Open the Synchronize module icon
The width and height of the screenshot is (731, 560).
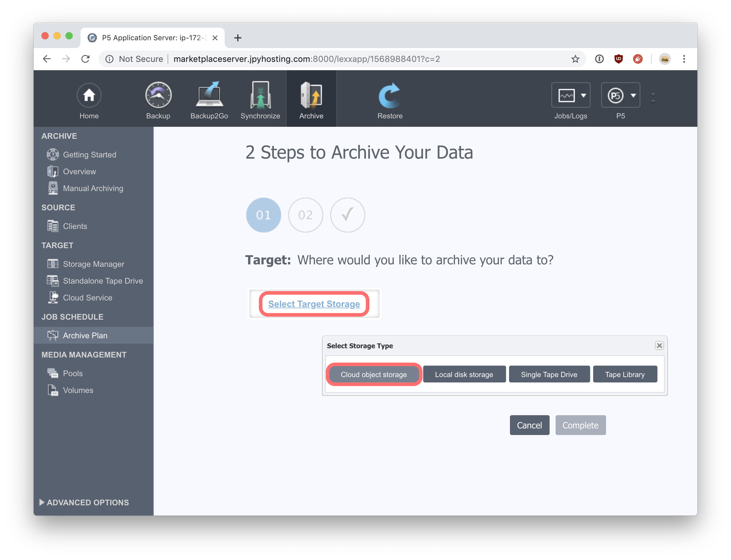coord(260,95)
